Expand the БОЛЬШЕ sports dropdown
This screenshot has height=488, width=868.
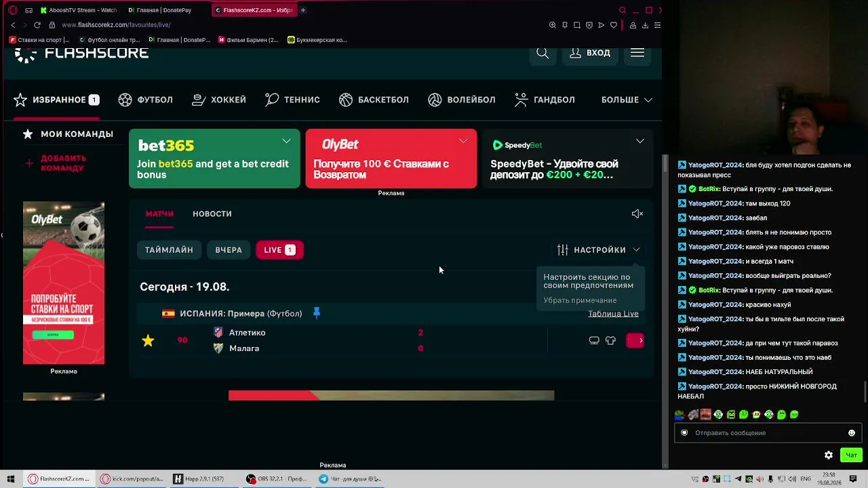tap(627, 100)
